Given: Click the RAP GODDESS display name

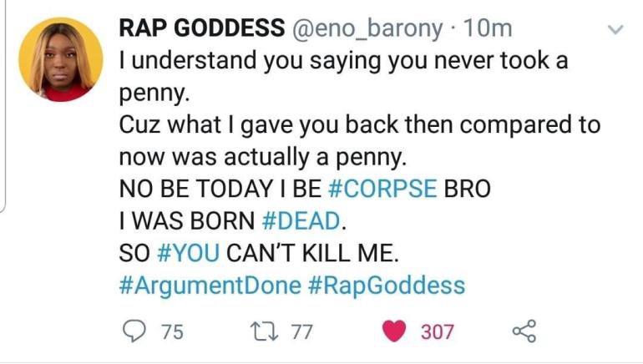Looking at the screenshot, I should (202, 28).
